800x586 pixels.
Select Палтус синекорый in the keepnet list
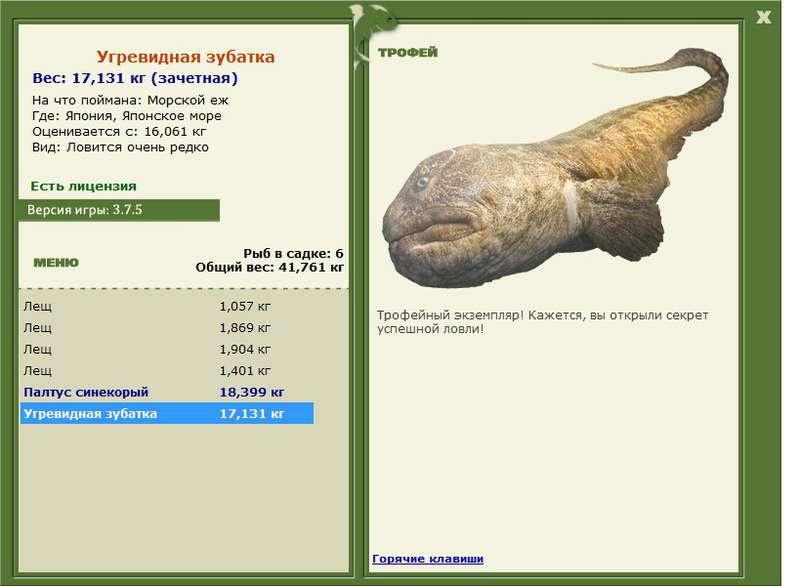point(167,392)
